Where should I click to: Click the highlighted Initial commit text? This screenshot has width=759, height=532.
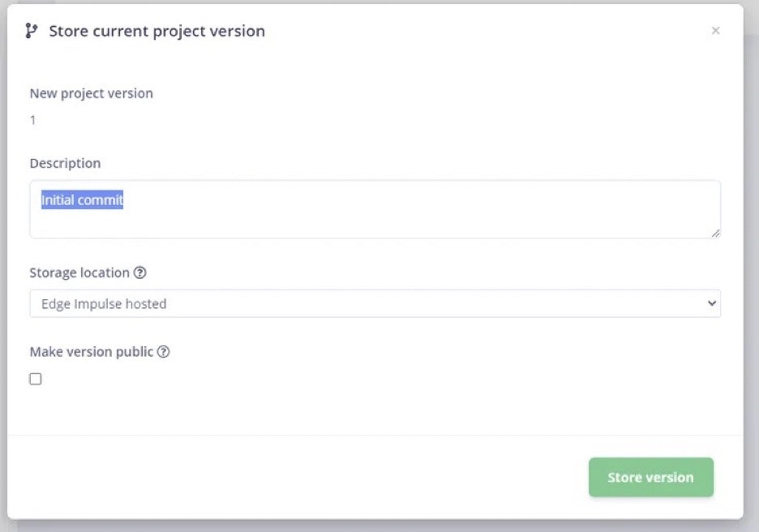(82, 199)
